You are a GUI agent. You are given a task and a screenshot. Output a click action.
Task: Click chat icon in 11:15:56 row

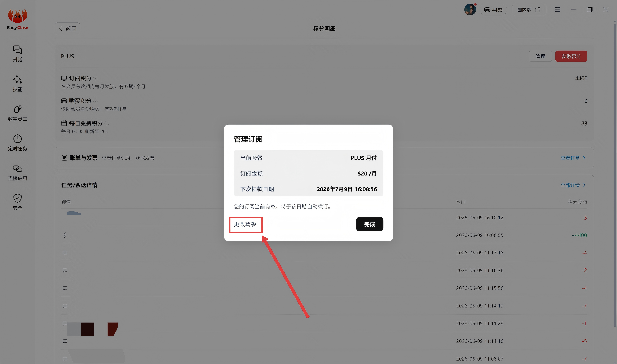click(65, 288)
